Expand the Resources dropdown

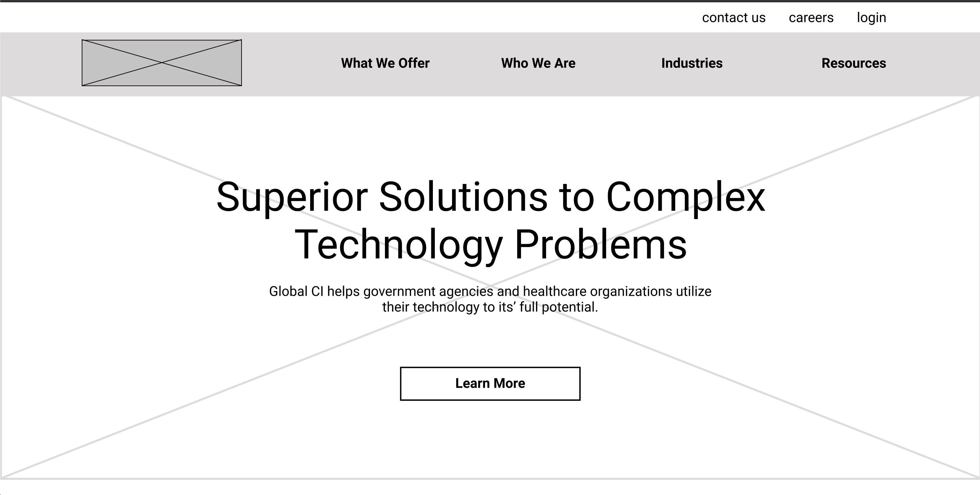pyautogui.click(x=853, y=62)
